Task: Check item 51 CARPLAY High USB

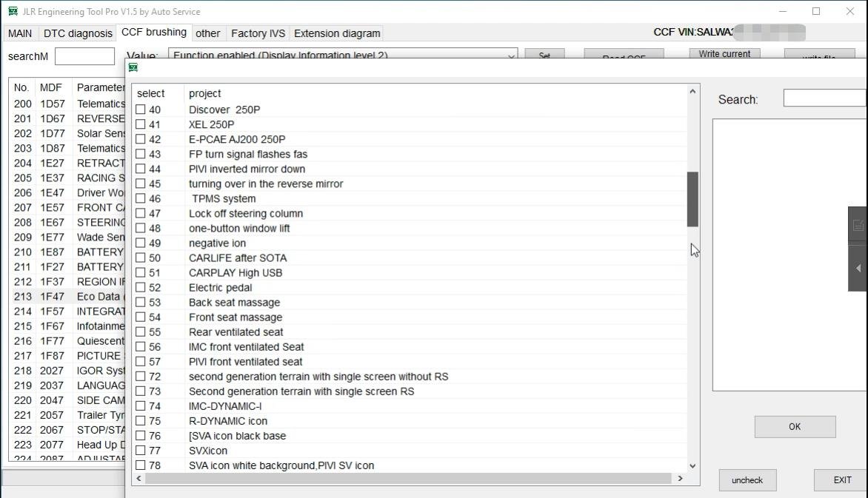Action: pos(141,273)
